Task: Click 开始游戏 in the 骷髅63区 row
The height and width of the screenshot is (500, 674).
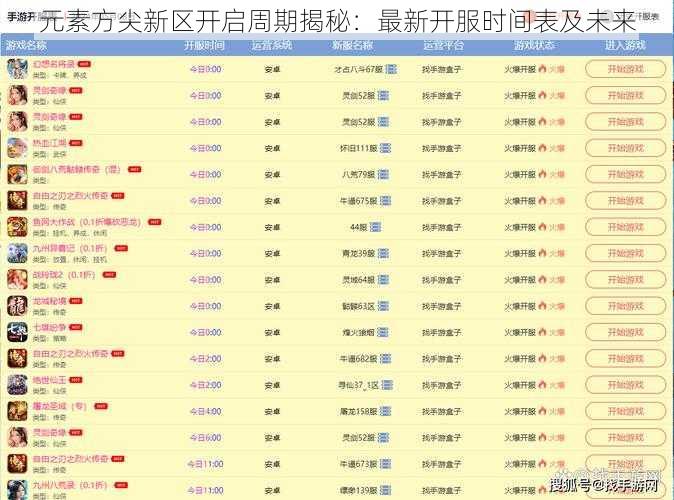Action: [x=625, y=306]
